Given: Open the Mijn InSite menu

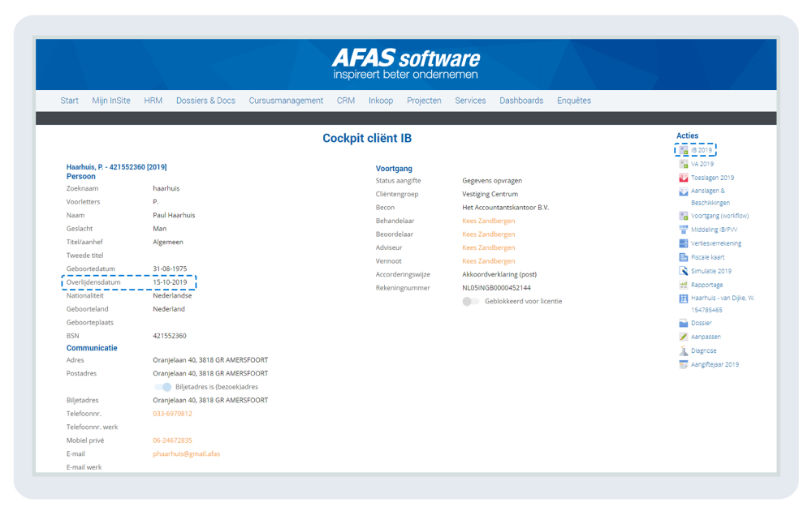Looking at the screenshot, I should [x=111, y=101].
